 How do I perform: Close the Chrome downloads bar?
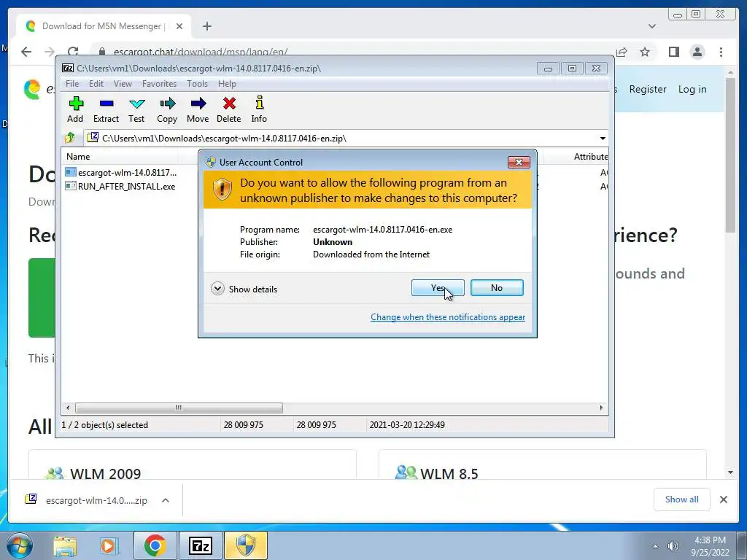723,499
